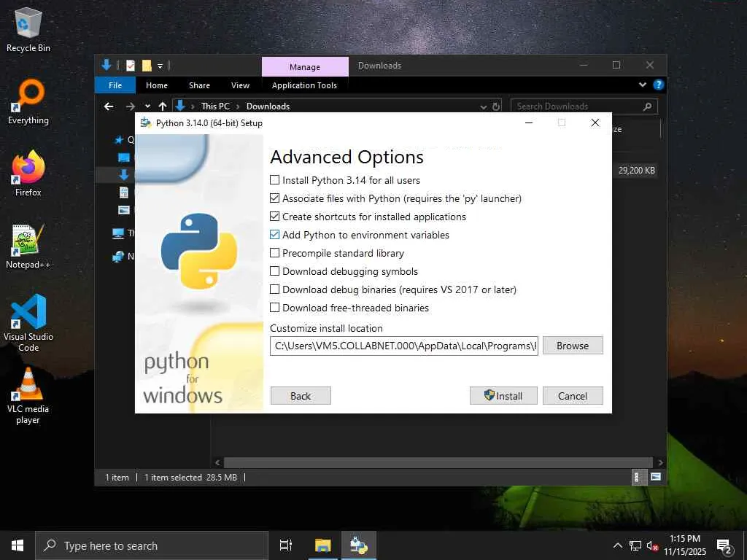Click the Windows Start button

click(18, 545)
